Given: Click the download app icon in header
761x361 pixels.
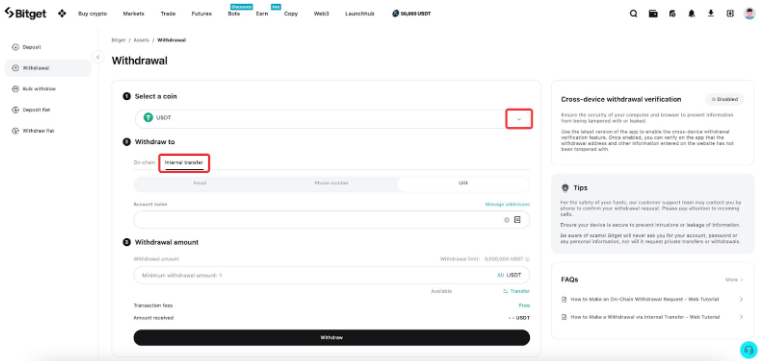Looking at the screenshot, I should (711, 14).
